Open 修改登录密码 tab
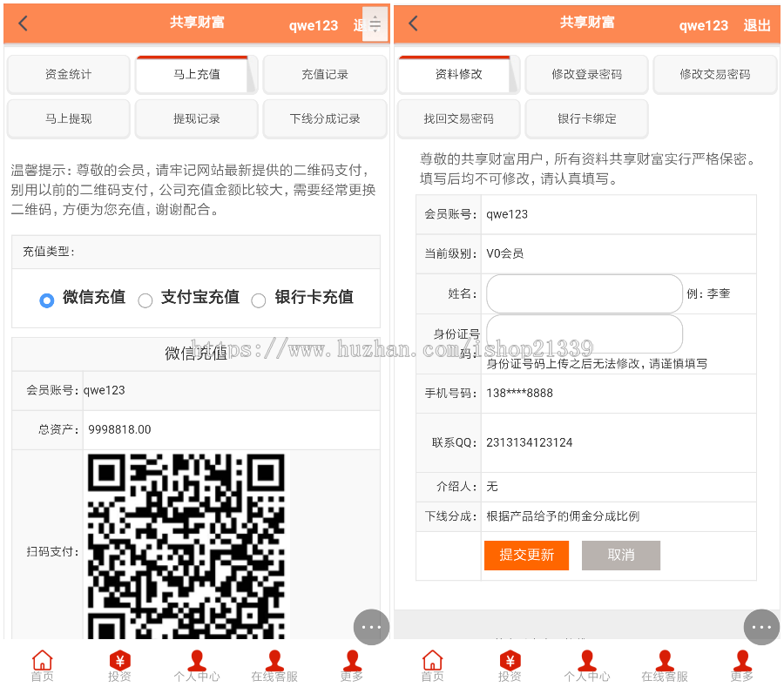 click(x=587, y=74)
